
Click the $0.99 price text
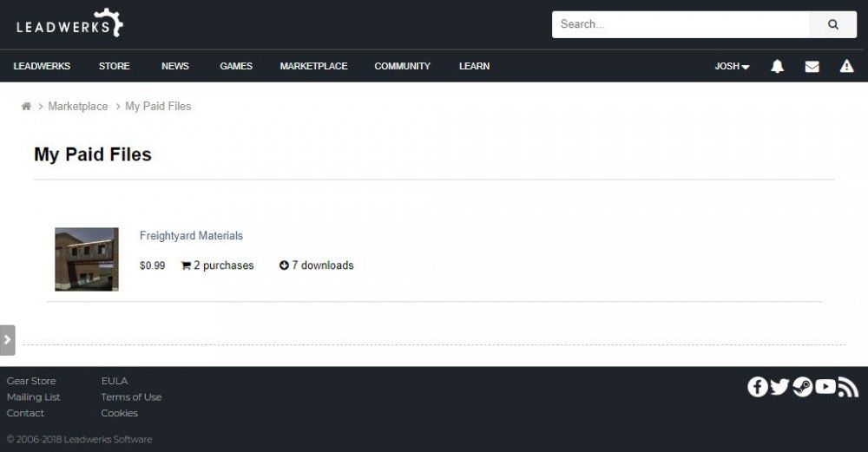click(152, 265)
